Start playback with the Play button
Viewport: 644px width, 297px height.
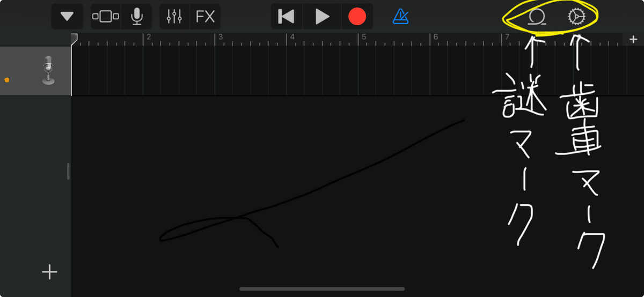(322, 17)
